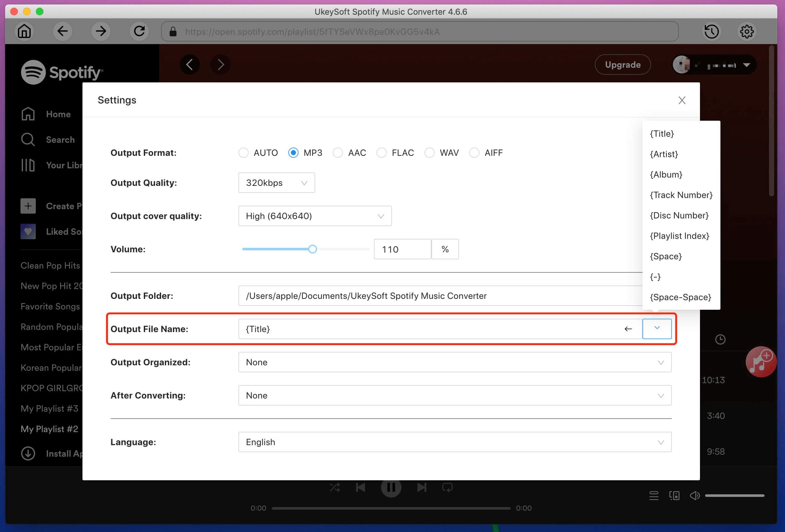Viewport: 785px width, 532px height.
Task: Click the Settings close button
Action: click(x=682, y=100)
